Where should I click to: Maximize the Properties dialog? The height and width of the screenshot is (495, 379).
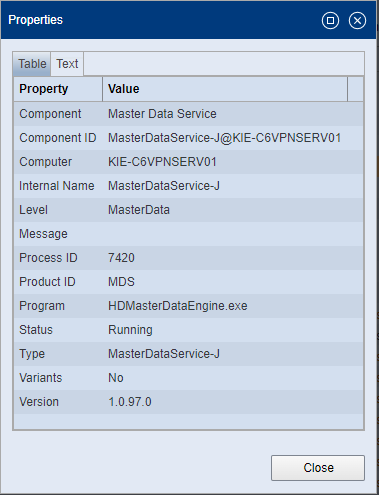(330, 21)
